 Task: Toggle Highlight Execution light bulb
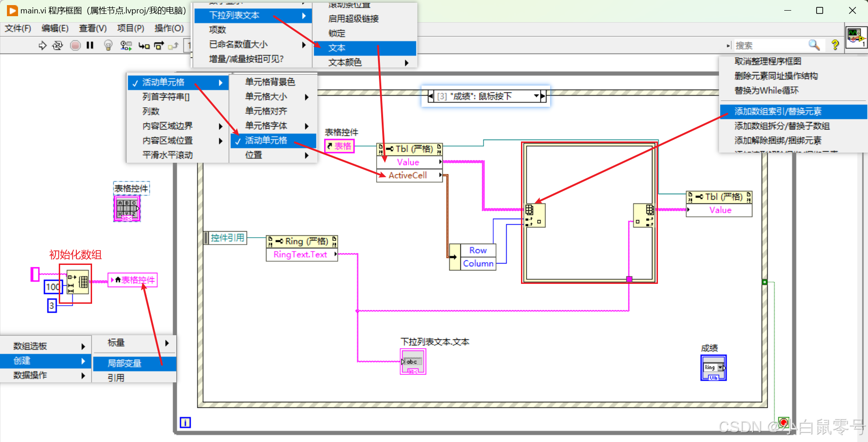[x=108, y=45]
